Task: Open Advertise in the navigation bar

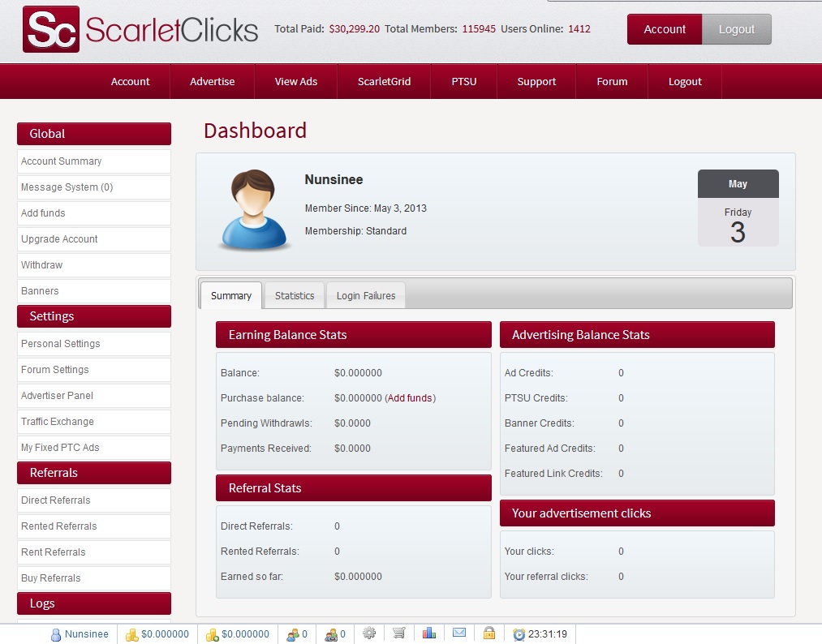Action: (213, 82)
